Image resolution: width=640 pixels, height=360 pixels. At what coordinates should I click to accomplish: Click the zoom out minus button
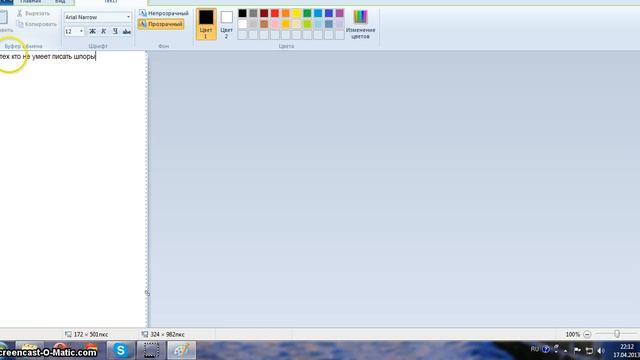tap(587, 334)
